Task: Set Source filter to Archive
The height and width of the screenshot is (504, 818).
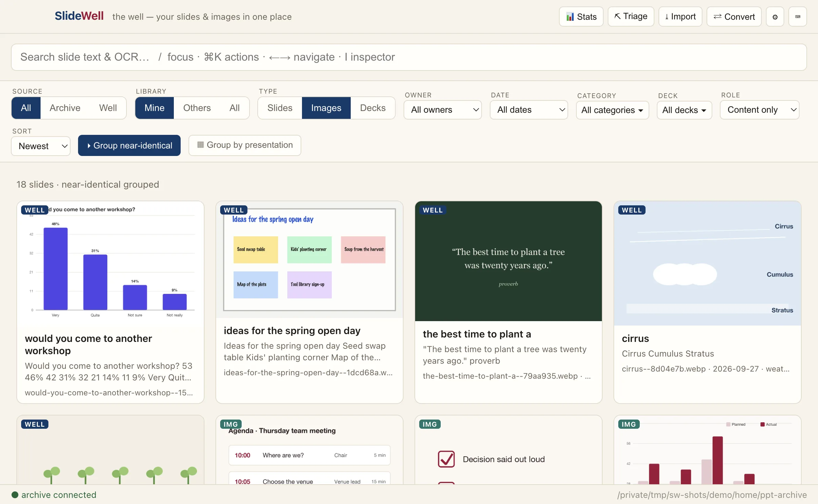Action: click(65, 108)
